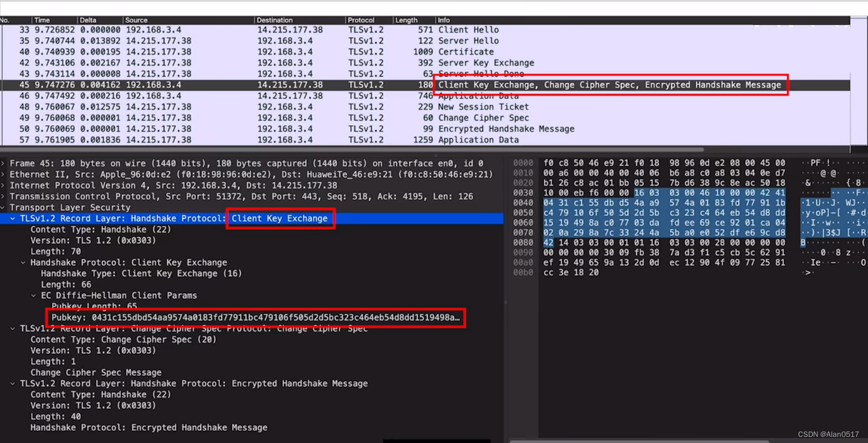Select hex row at offset 0080
868x443 pixels.
(664, 243)
